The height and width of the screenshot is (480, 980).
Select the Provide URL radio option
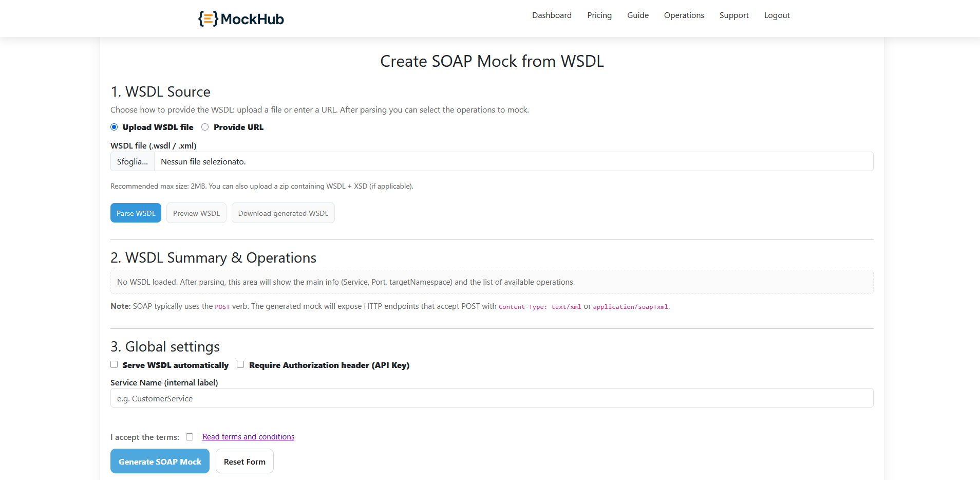[x=205, y=127]
